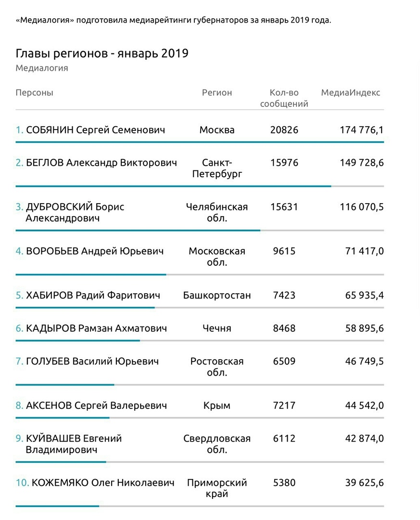
Task: Click the progress bar under Беглов's row
Action: coord(173,186)
